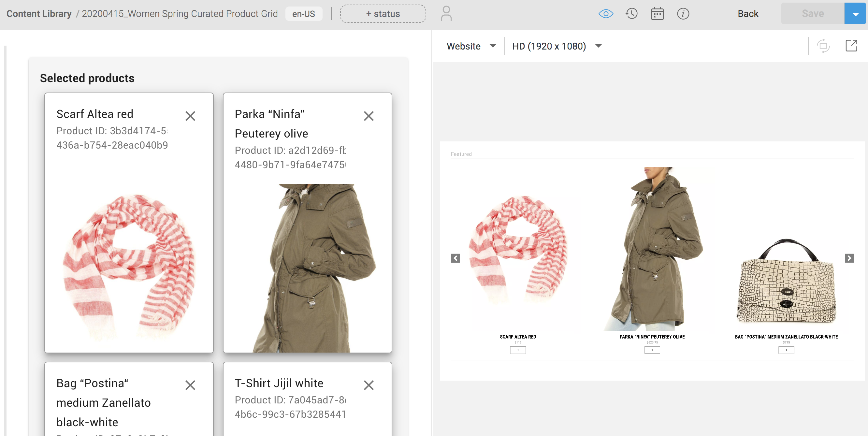Click the 'Bag "Postina" medium Zanellato black-white' card title
868x436 pixels.
(104, 403)
